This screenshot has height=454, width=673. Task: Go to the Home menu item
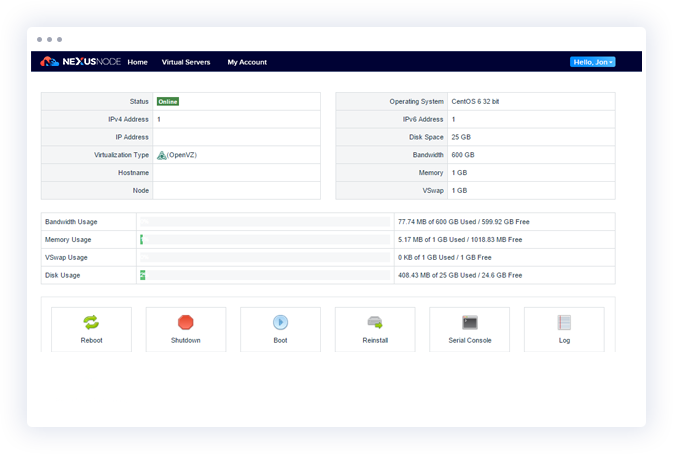(x=137, y=62)
